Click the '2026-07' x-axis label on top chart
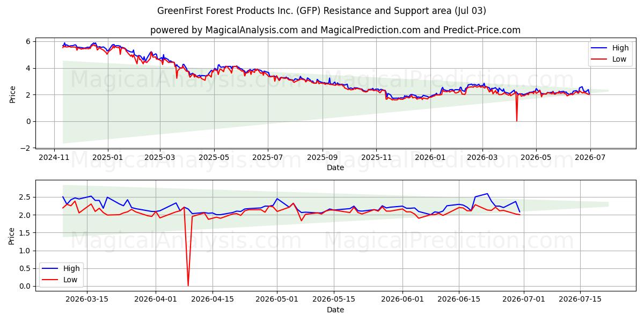The width and height of the screenshot is (644, 322). 590,158
